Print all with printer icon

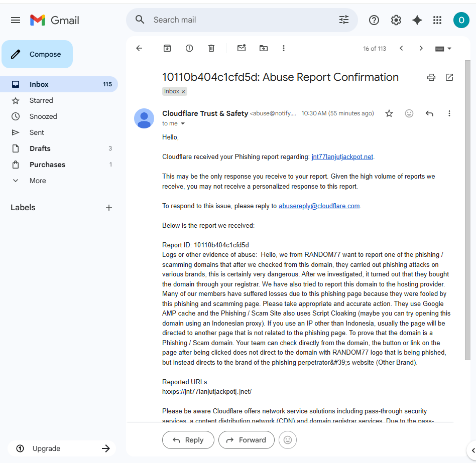click(431, 77)
